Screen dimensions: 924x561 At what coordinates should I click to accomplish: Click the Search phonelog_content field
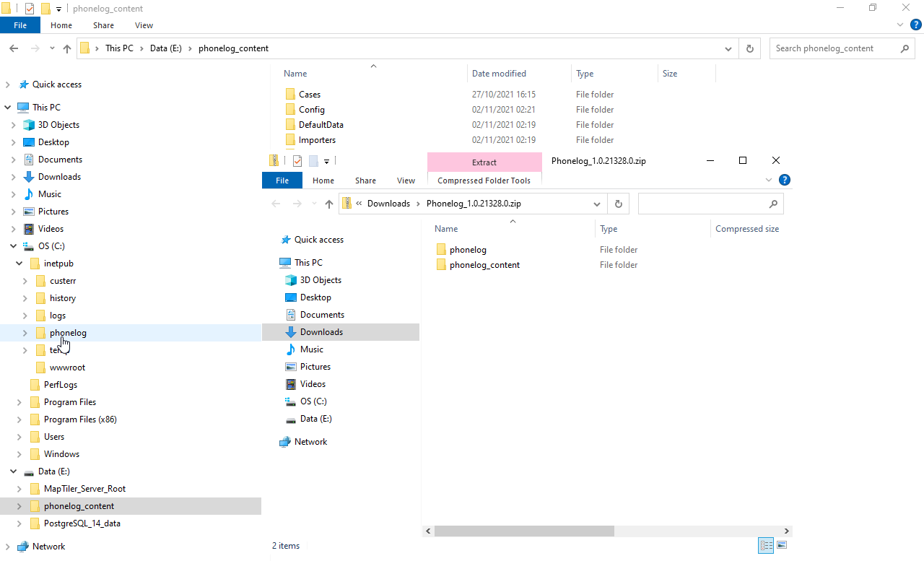[834, 48]
